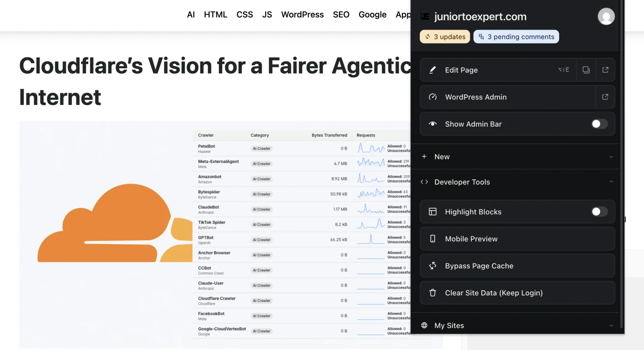Open WordPress Admin button
The width and height of the screenshot is (644, 350).
click(508, 97)
